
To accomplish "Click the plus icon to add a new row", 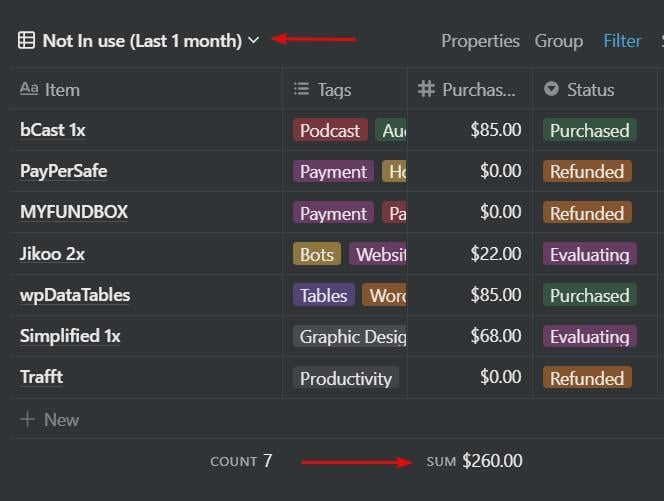I will coord(27,420).
